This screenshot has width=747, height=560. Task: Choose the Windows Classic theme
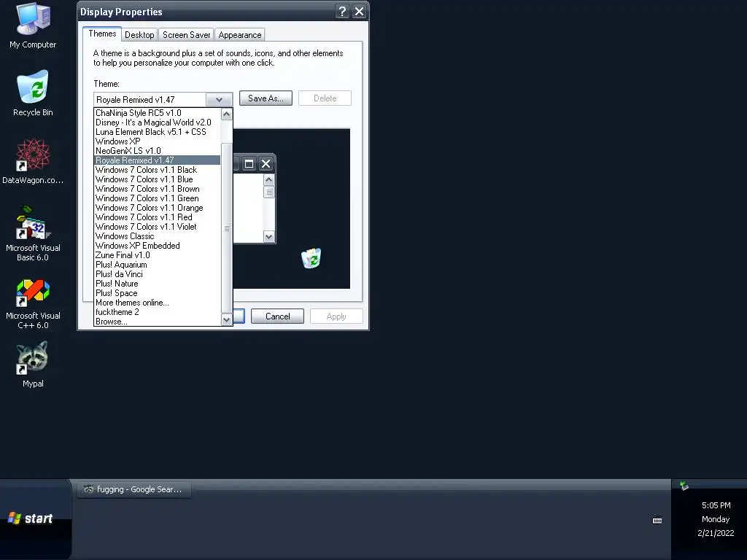pos(158,236)
